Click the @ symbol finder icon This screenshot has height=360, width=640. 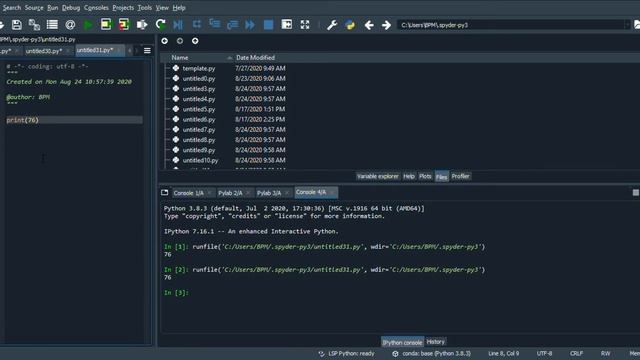pyautogui.click(x=70, y=25)
